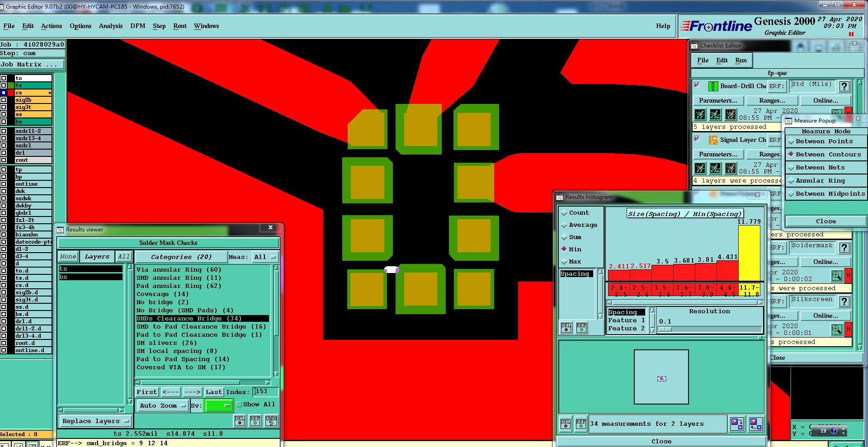Open help '?' for the Silkscreen check
Viewport: 868px width, 447px height.
click(x=844, y=301)
